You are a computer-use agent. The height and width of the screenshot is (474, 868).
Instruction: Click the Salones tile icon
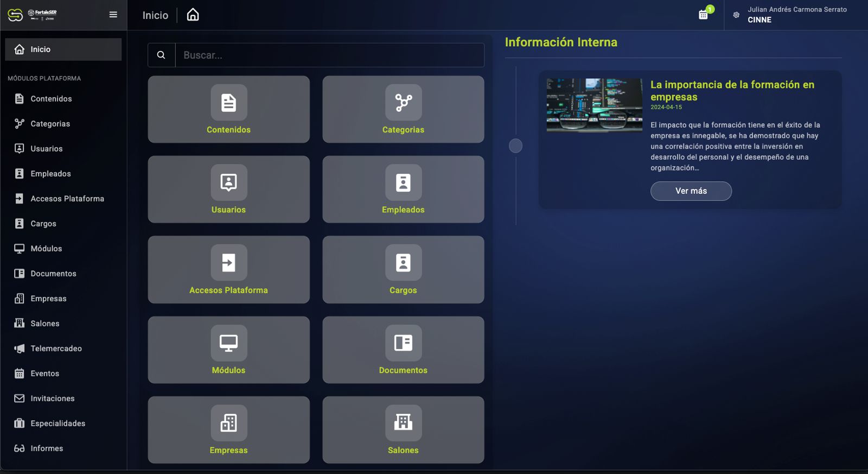(x=403, y=422)
